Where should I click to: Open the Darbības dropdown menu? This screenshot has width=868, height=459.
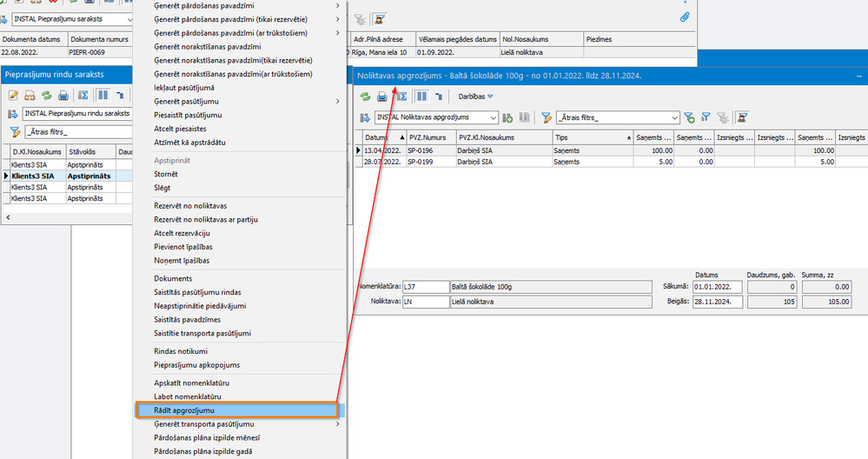tap(475, 96)
